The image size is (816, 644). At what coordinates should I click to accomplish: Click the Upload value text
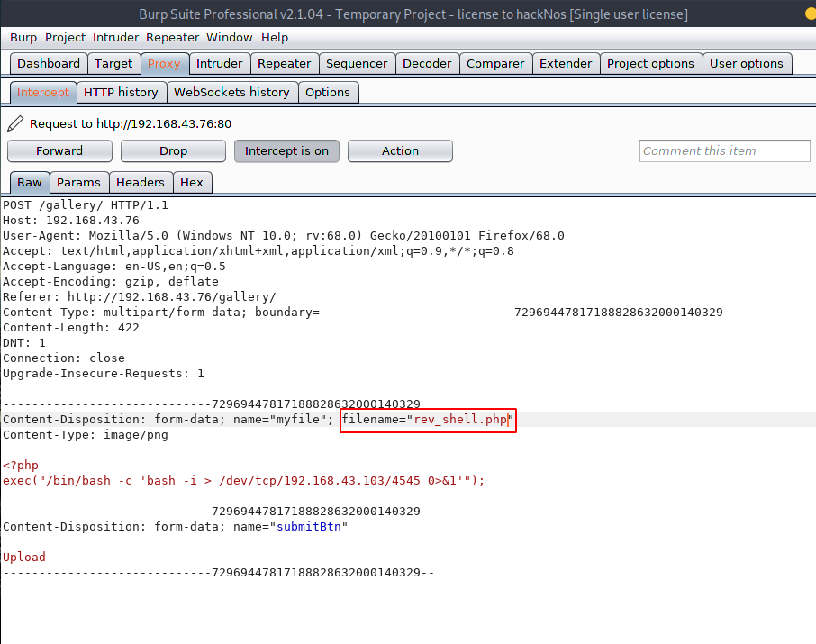pyautogui.click(x=24, y=557)
